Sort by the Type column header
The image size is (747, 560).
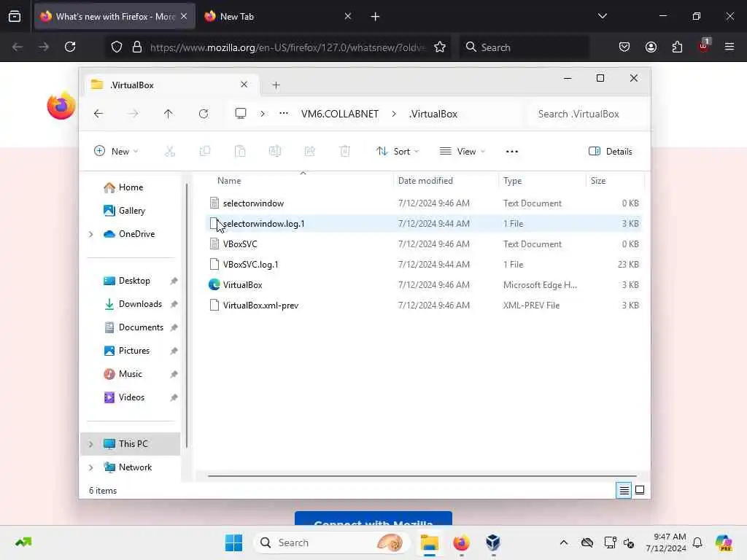coord(512,181)
